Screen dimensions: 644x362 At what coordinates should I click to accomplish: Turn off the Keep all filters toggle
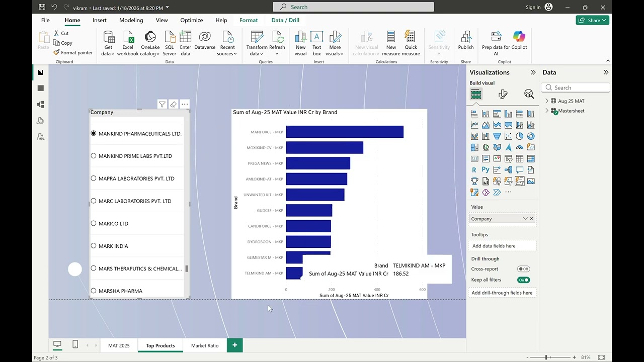(524, 280)
